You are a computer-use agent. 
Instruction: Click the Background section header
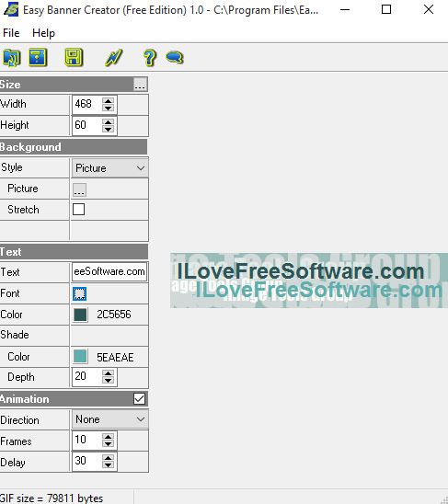point(74,147)
